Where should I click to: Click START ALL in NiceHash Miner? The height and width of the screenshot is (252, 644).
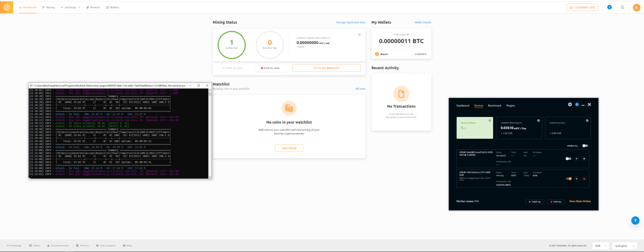coord(535,202)
